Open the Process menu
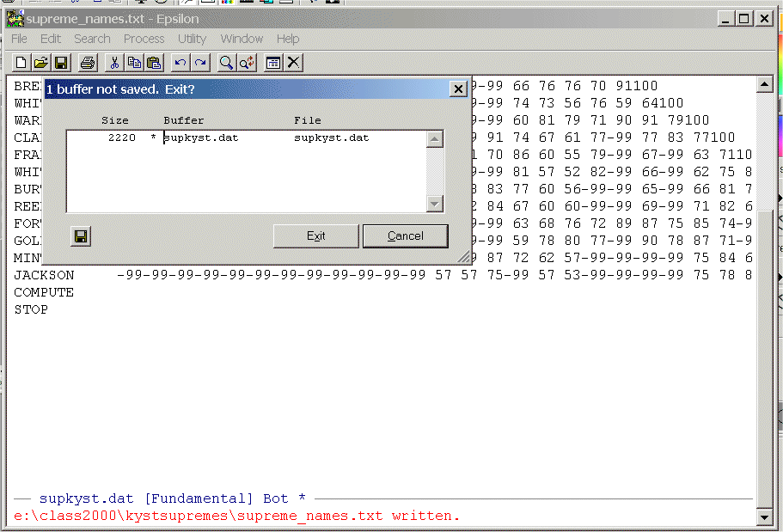 pos(144,39)
